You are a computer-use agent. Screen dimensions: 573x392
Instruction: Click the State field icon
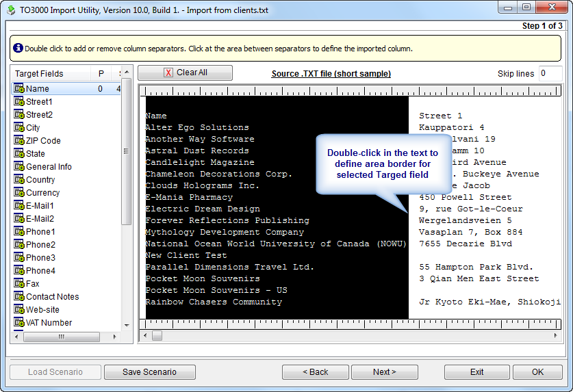(19, 153)
